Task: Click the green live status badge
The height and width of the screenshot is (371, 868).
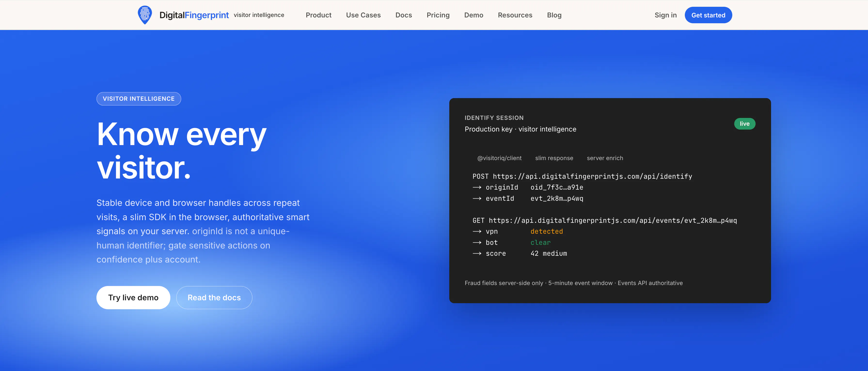Action: point(745,124)
